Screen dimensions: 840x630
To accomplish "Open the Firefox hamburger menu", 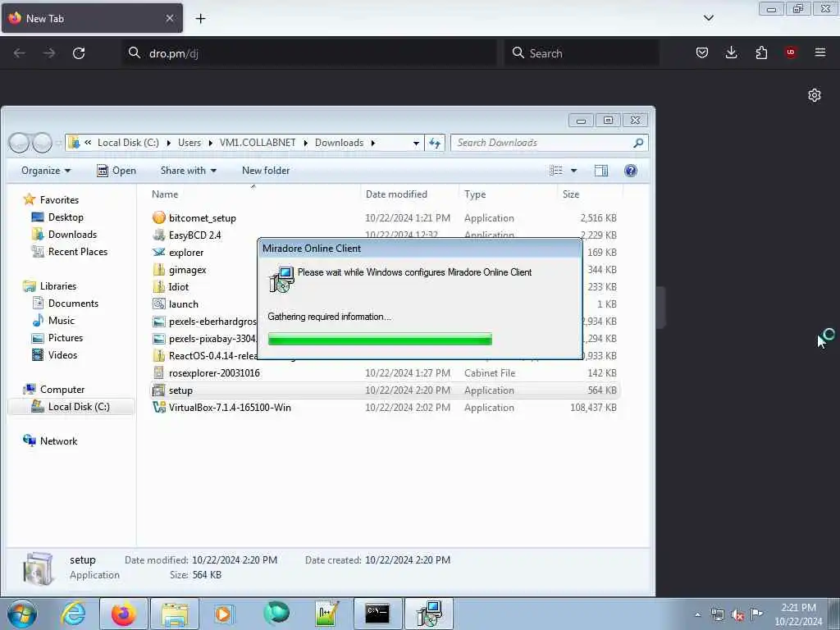I will click(820, 52).
